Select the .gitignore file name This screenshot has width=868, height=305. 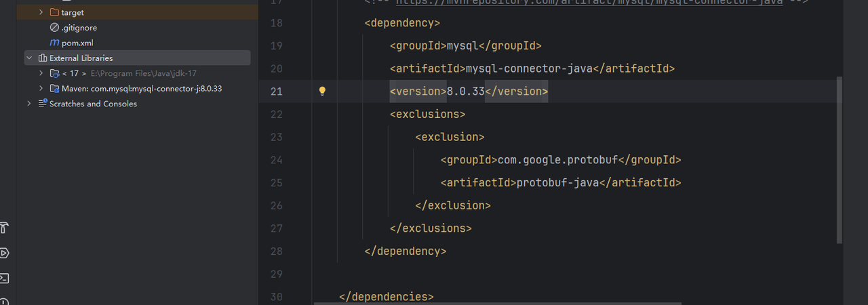(x=79, y=28)
